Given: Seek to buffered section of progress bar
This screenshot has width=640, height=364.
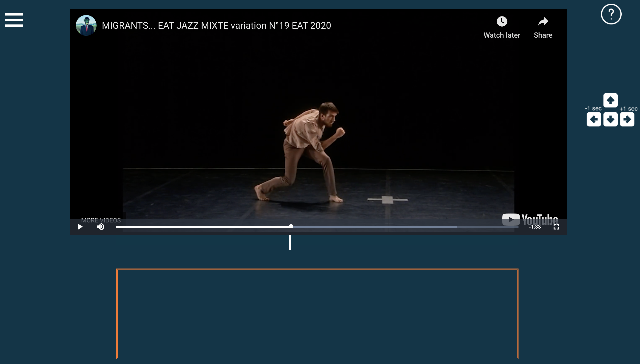Looking at the screenshot, I should point(375,226).
